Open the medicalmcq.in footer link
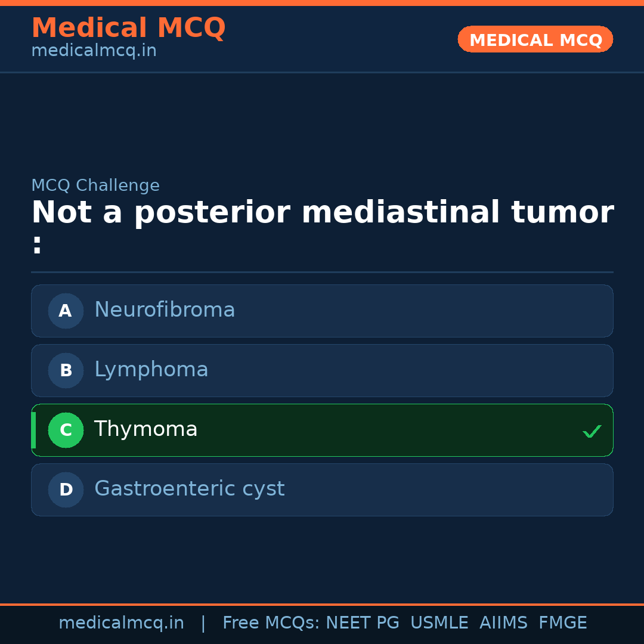The image size is (644, 644). 121,623
